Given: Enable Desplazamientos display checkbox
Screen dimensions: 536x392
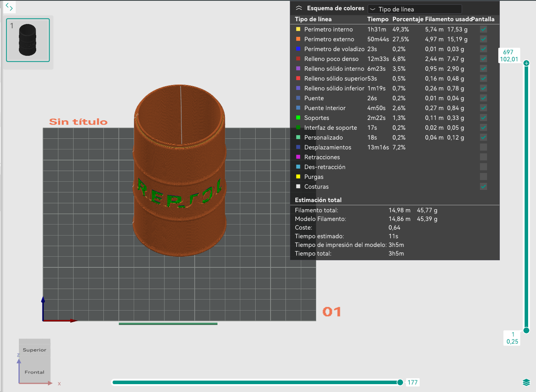Looking at the screenshot, I should click(x=483, y=147).
